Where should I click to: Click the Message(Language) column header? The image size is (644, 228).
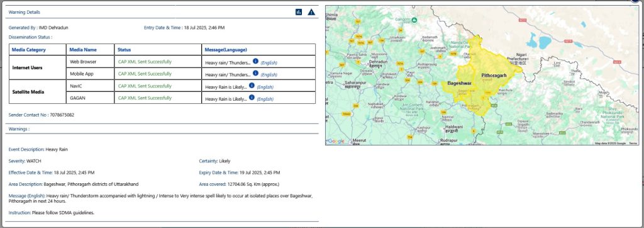coord(226,50)
